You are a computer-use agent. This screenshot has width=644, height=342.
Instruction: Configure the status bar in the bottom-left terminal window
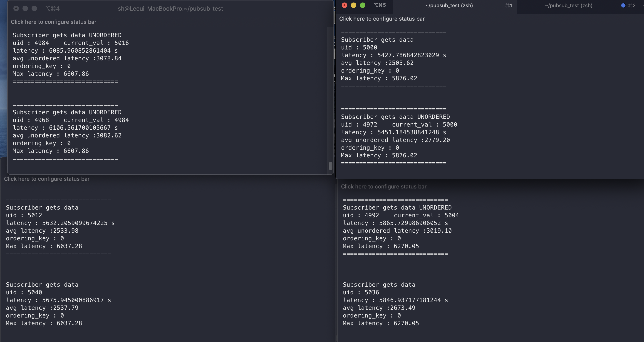[x=47, y=179]
